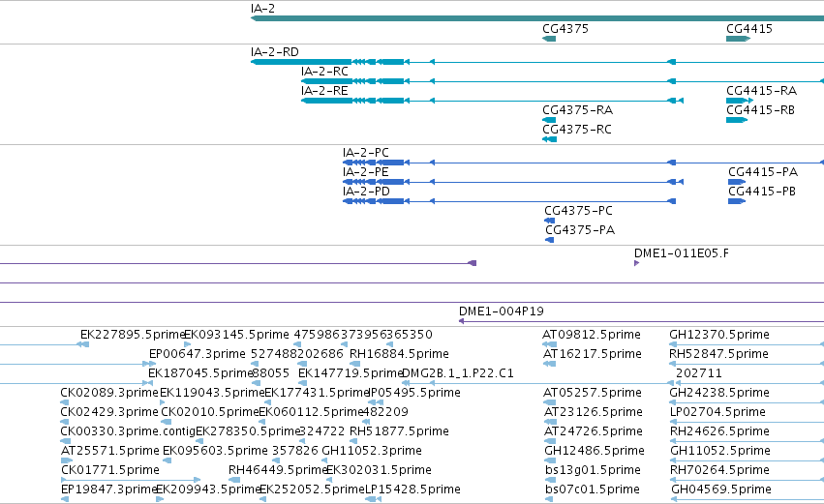This screenshot has width=824, height=504.
Task: Select the CG4415-PB protein glyph
Action: point(737,201)
